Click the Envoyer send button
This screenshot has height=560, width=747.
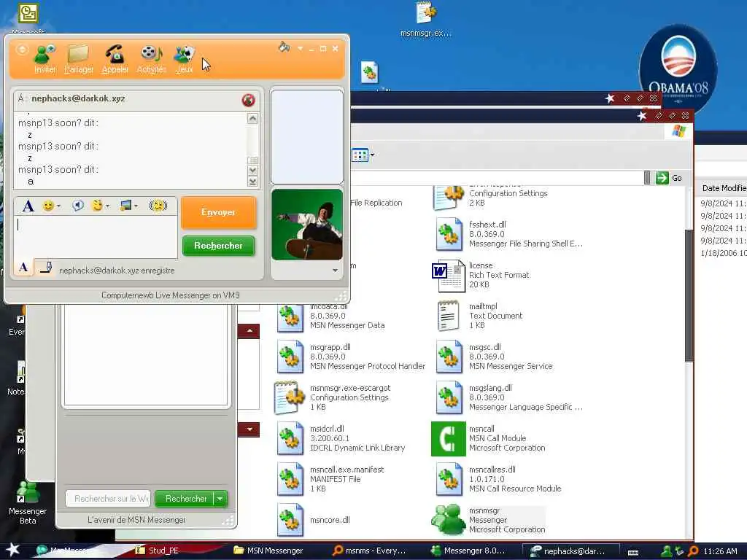point(218,212)
